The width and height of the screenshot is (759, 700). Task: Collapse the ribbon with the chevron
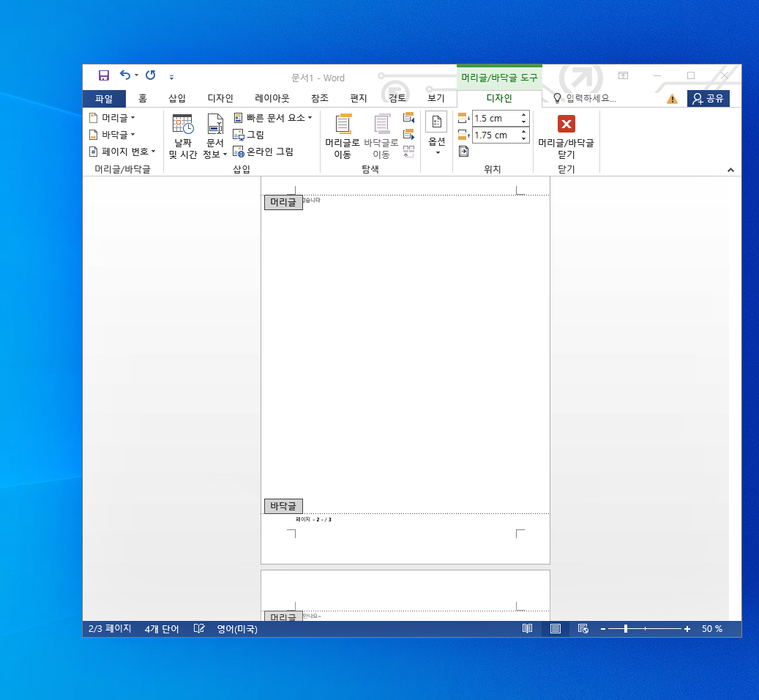click(x=730, y=170)
